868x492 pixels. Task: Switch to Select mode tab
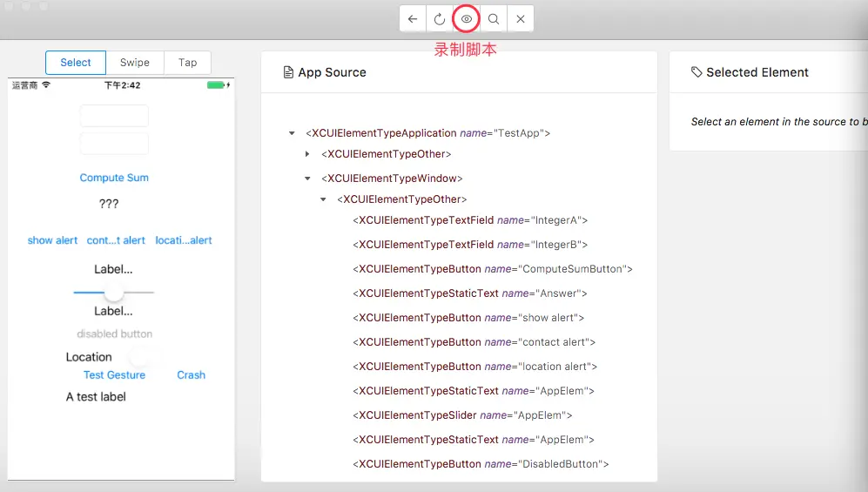tap(75, 63)
